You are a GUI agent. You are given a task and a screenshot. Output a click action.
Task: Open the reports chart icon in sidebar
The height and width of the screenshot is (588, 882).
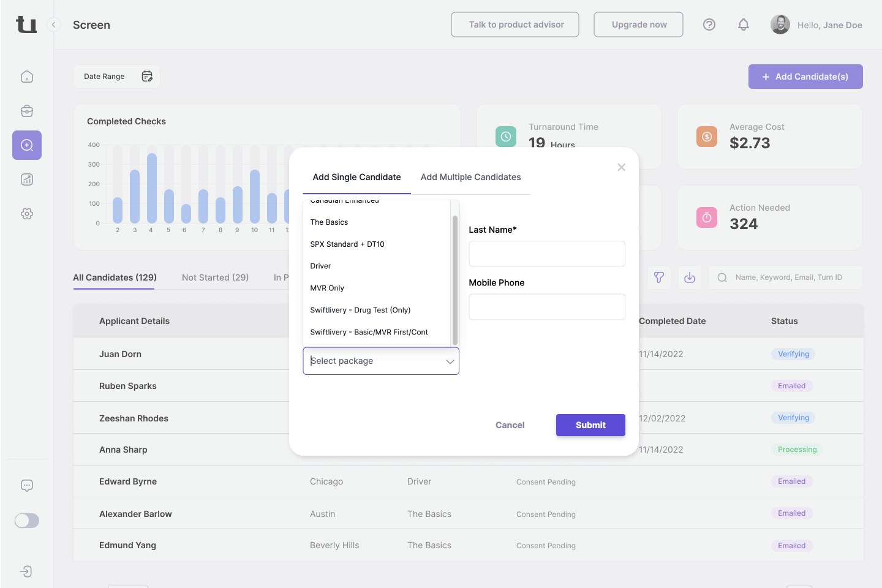point(27,179)
